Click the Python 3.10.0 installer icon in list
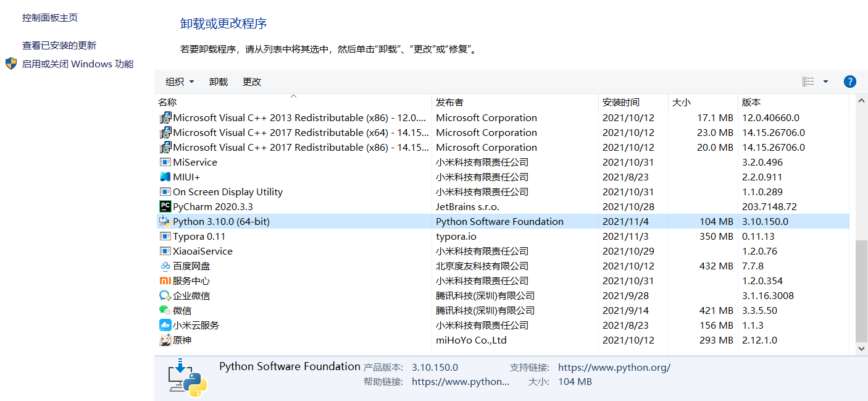The height and width of the screenshot is (401, 868). click(x=165, y=221)
